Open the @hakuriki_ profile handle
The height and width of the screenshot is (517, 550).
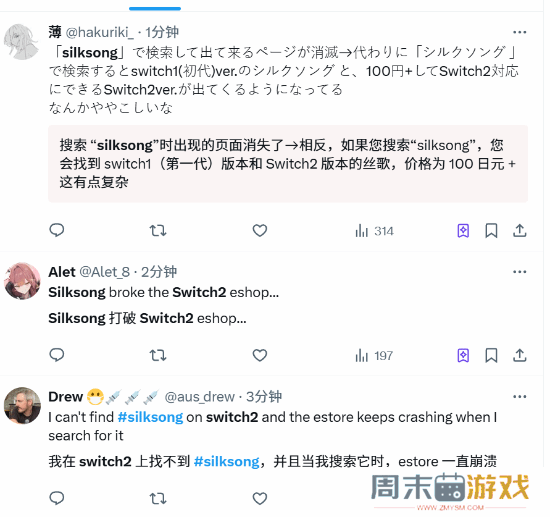pos(100,32)
